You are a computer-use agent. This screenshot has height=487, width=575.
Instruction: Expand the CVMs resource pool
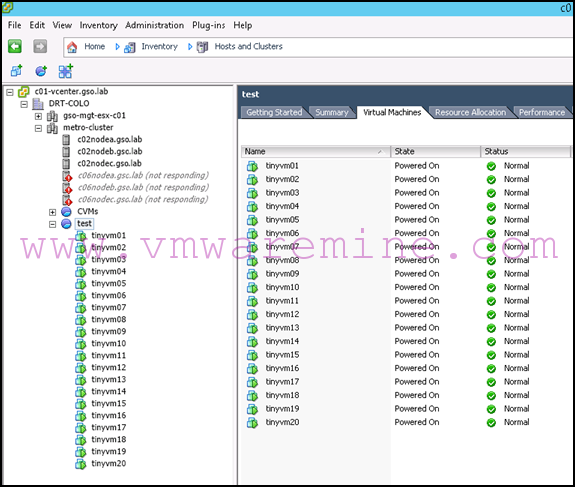pyautogui.click(x=52, y=212)
